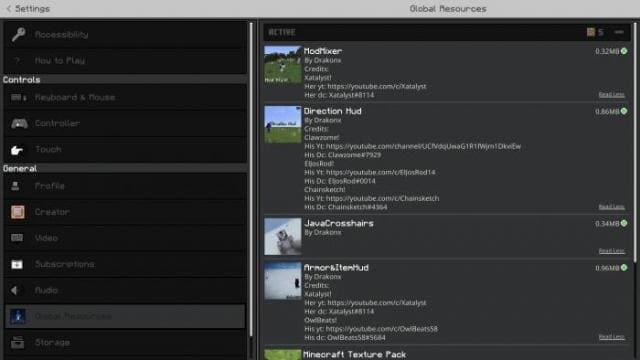This screenshot has width=640, height=360.
Task: Click the 0.96MB size label
Action: click(x=607, y=268)
